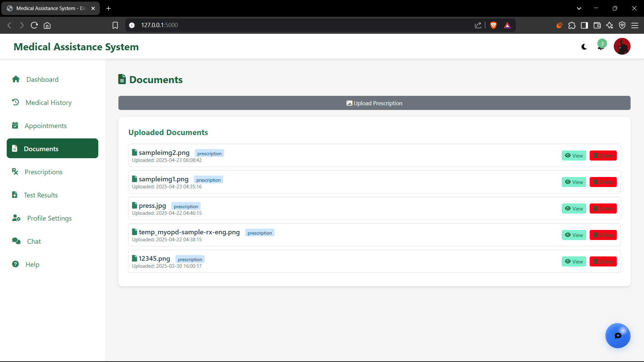Click the prescription tag on sampleimg1.png
The width and height of the screenshot is (644, 362).
(x=208, y=180)
